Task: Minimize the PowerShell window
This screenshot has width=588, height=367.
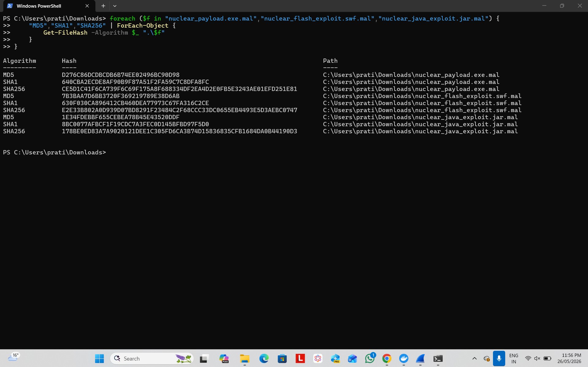Action: click(x=544, y=6)
